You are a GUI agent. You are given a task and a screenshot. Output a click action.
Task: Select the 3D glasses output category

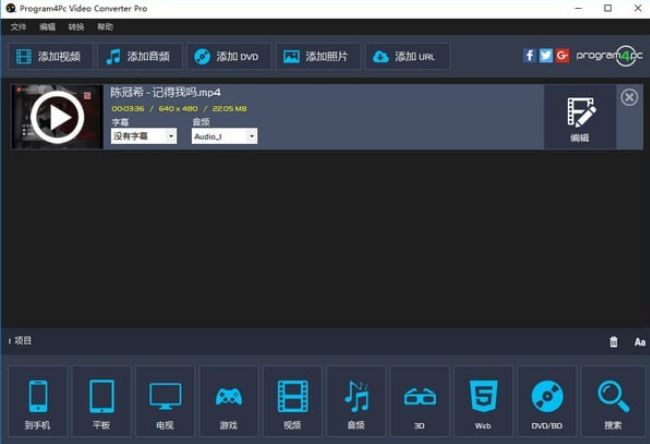tap(420, 401)
